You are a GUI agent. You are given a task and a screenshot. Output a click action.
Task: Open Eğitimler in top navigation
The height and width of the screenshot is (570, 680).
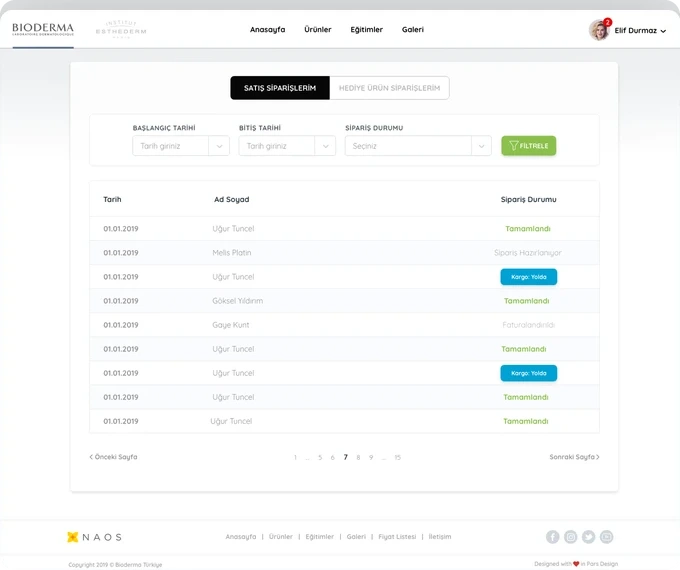[366, 29]
